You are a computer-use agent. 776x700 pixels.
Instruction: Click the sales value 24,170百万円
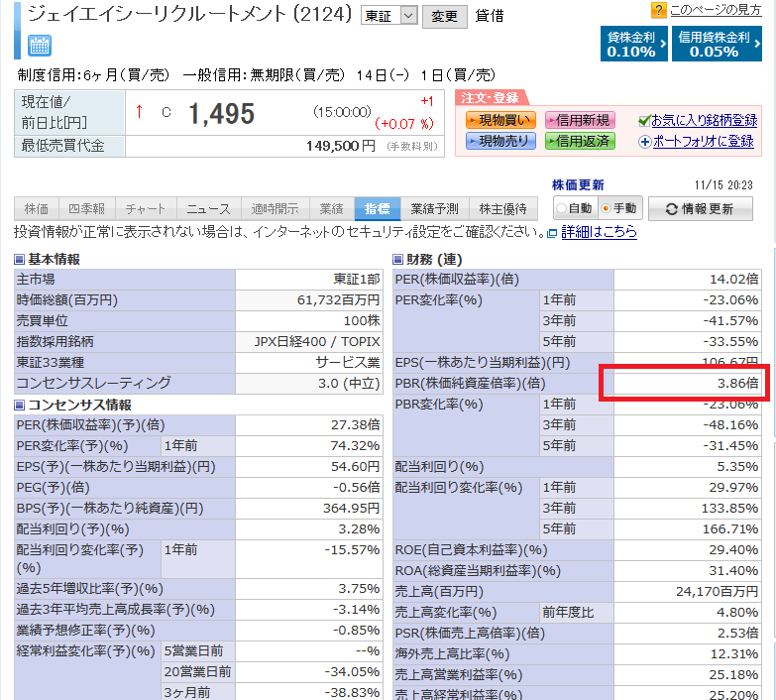pos(718,591)
